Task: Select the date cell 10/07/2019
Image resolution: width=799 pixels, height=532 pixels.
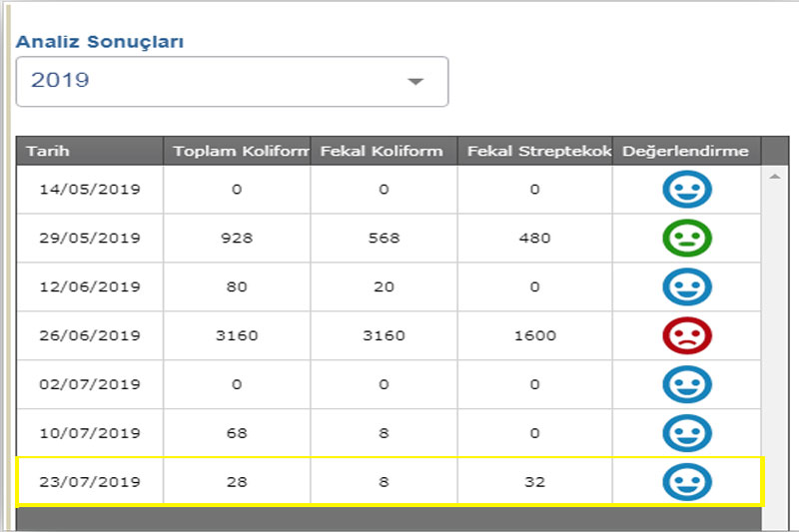Action: pos(90,433)
